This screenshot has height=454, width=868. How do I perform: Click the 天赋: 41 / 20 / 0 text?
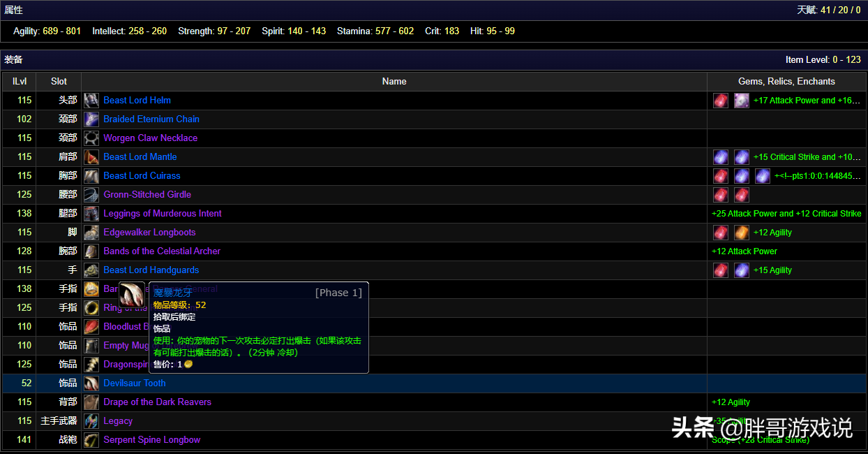coord(829,10)
